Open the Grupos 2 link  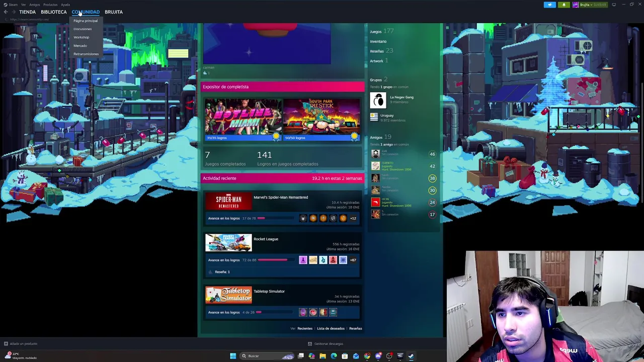[x=378, y=79]
